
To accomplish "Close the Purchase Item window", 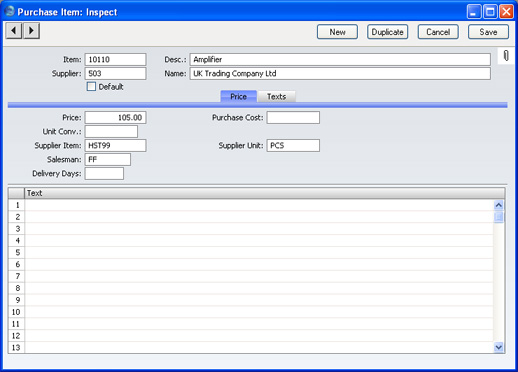I will (x=506, y=12).
